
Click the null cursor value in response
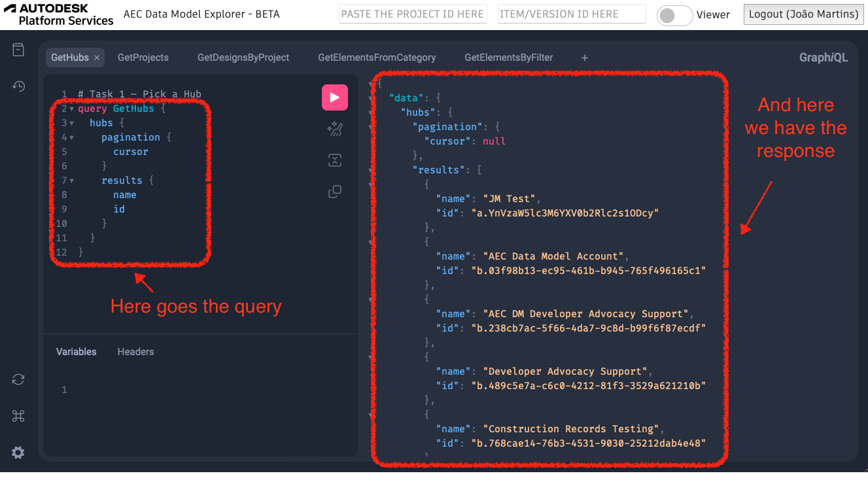click(495, 141)
